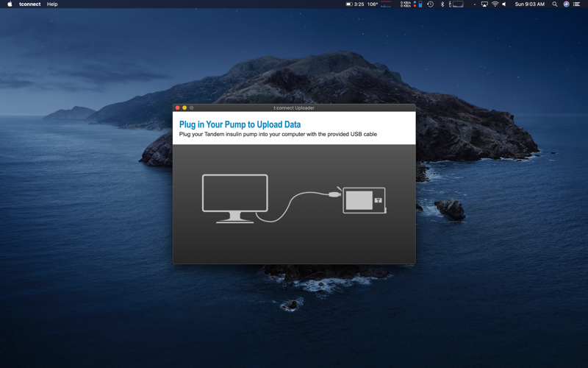Viewport: 588px width, 368px height.
Task: Open Notification Center list icon
Action: 577,4
